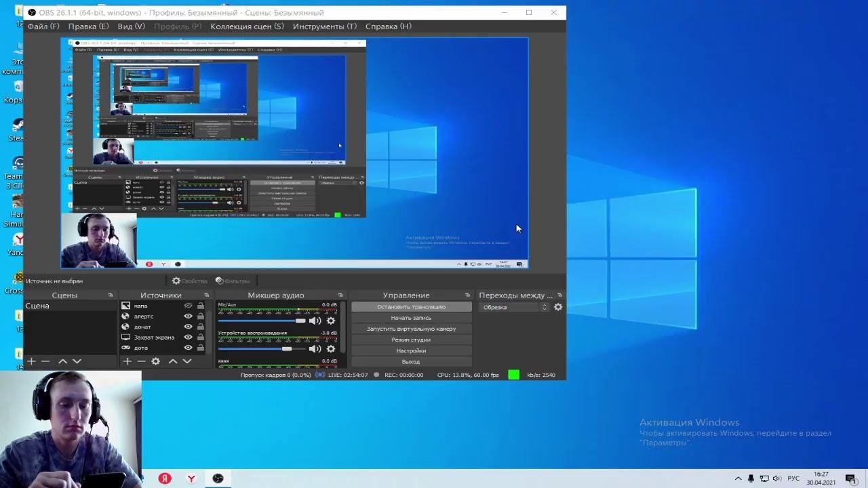
Task: Click the Устройство воспроизведения volume slider
Action: [x=262, y=349]
